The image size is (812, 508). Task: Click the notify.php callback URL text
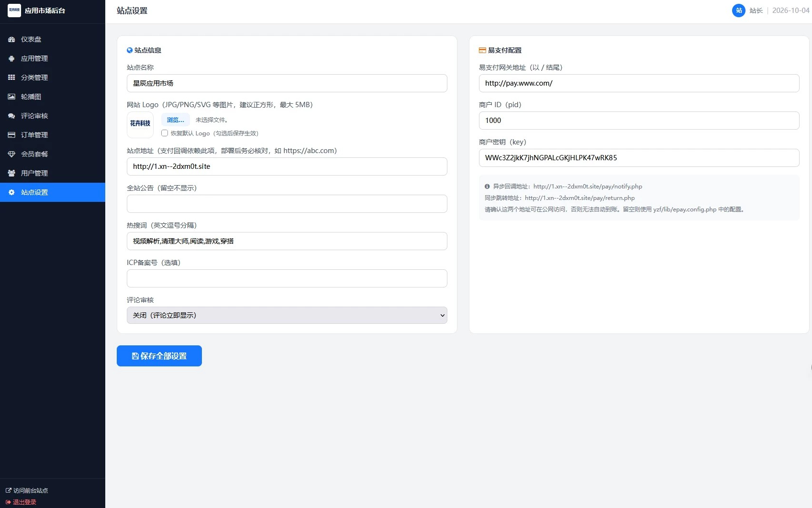[588, 187]
